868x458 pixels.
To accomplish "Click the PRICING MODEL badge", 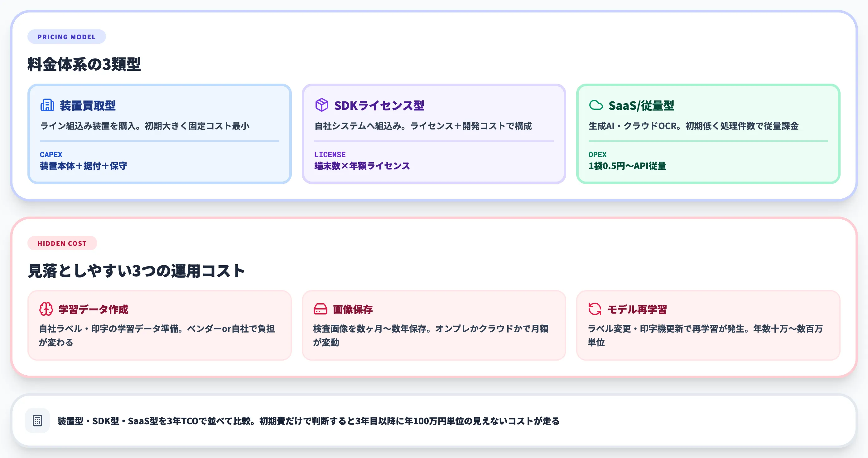I will [x=66, y=37].
